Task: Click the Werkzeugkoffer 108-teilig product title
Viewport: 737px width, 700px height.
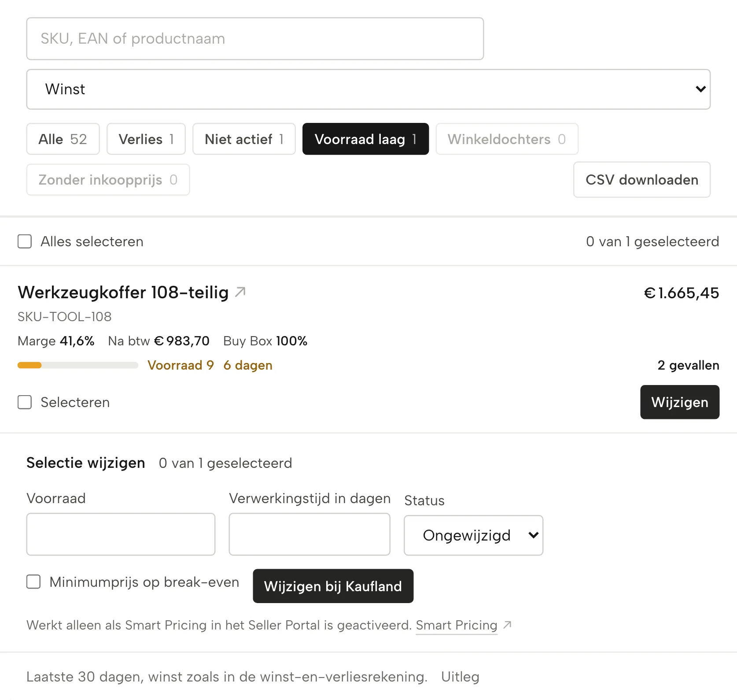Action: pos(123,293)
